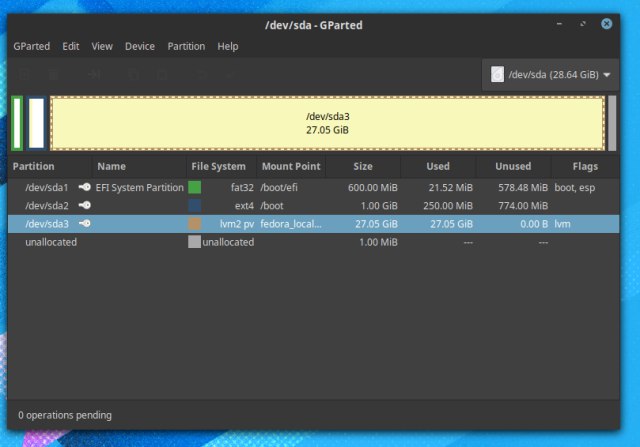This screenshot has width=640, height=447.
Task: Click the 250.00 MiB used cell
Action: 448,205
